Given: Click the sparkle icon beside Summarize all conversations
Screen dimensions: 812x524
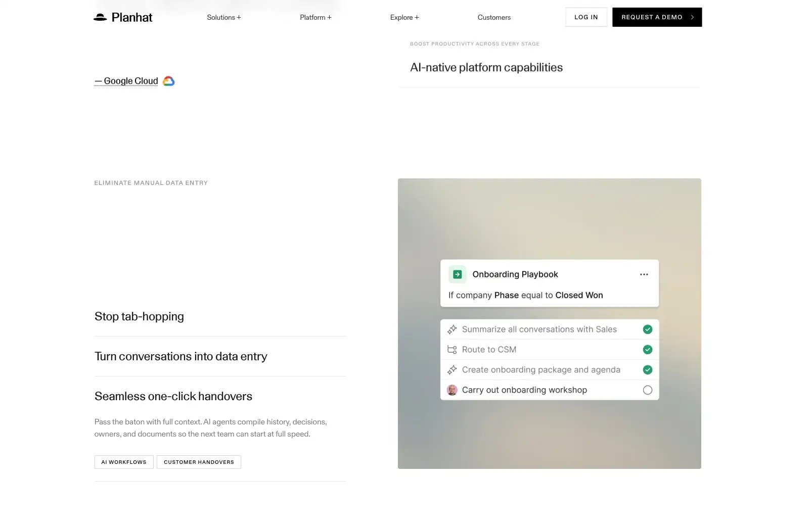Looking at the screenshot, I should 452,329.
